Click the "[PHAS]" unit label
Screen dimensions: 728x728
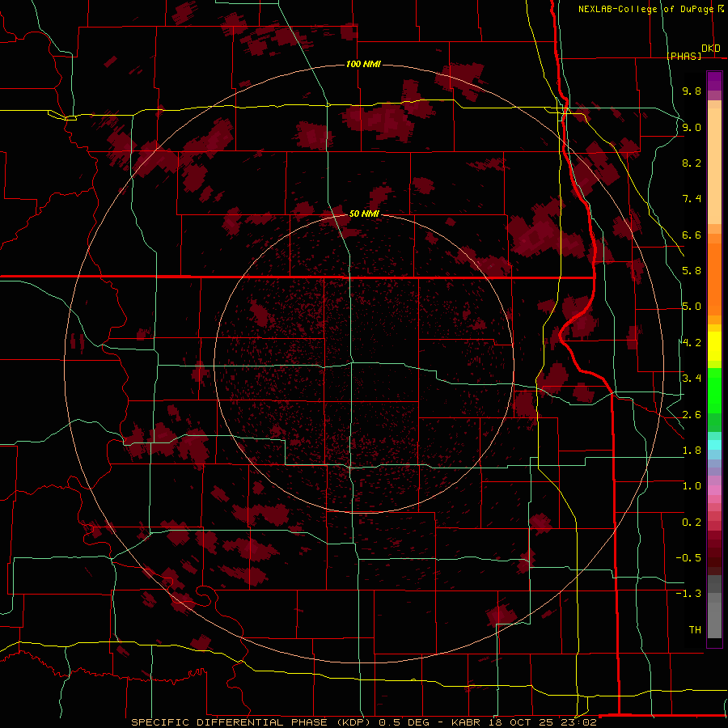tap(684, 56)
